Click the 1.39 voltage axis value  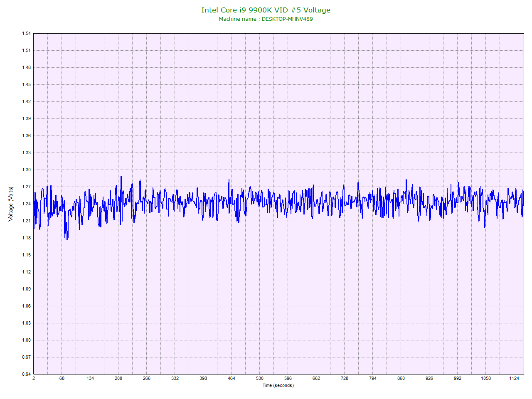[x=27, y=119]
